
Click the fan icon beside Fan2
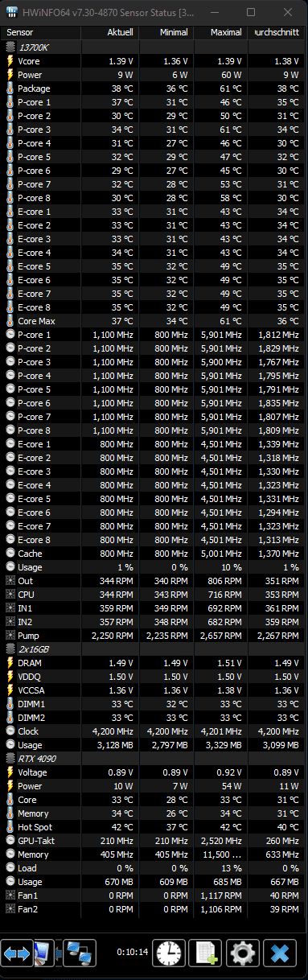10,909
